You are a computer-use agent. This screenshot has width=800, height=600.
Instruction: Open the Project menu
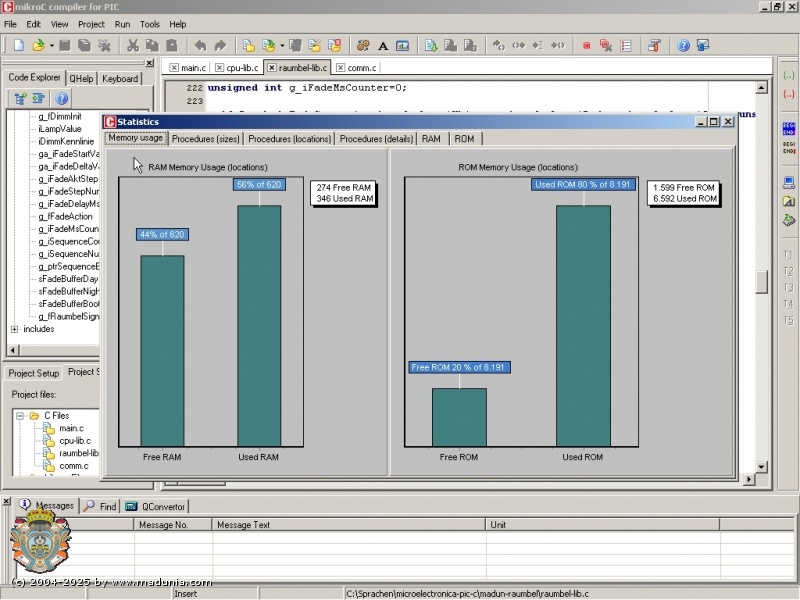(x=91, y=24)
